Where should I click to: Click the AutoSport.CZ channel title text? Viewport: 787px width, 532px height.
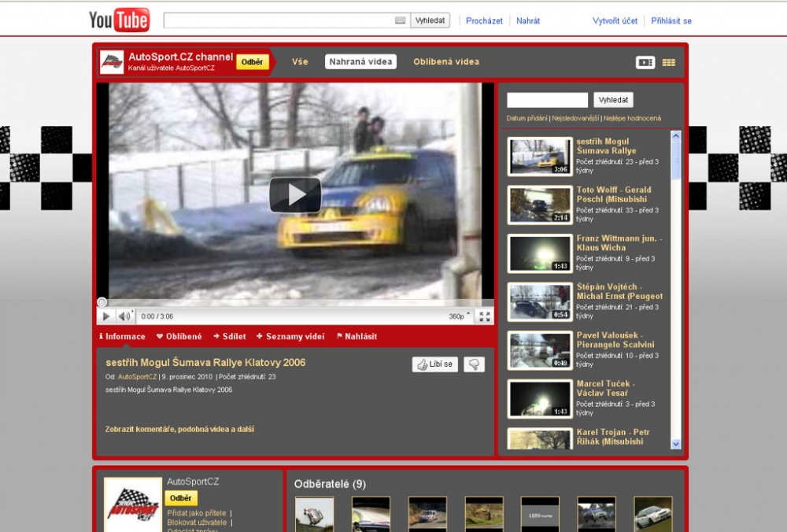180,57
